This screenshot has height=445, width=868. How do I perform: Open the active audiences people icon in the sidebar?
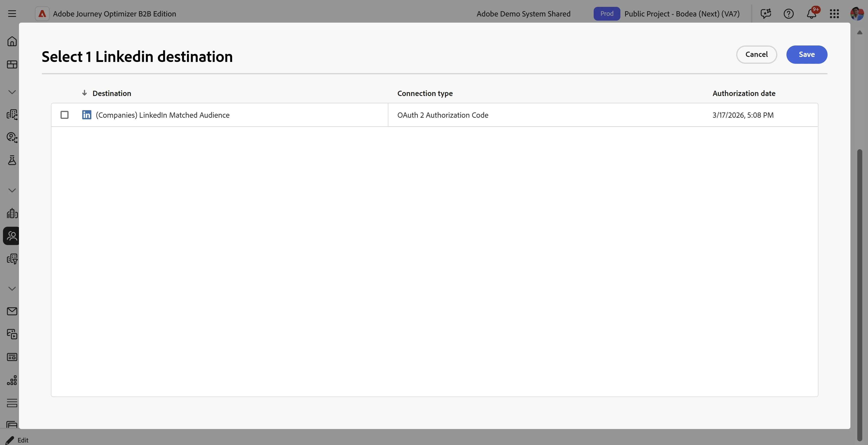pyautogui.click(x=12, y=236)
